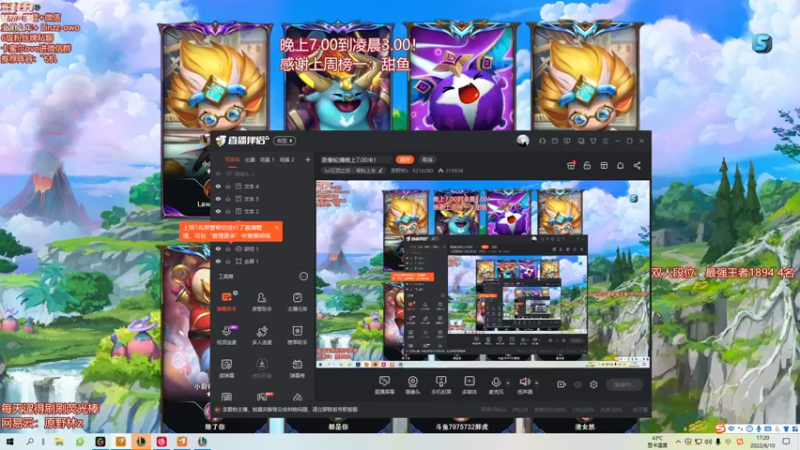
Task: Click the nested streaming preview canvas
Action: pyautogui.click(x=483, y=274)
